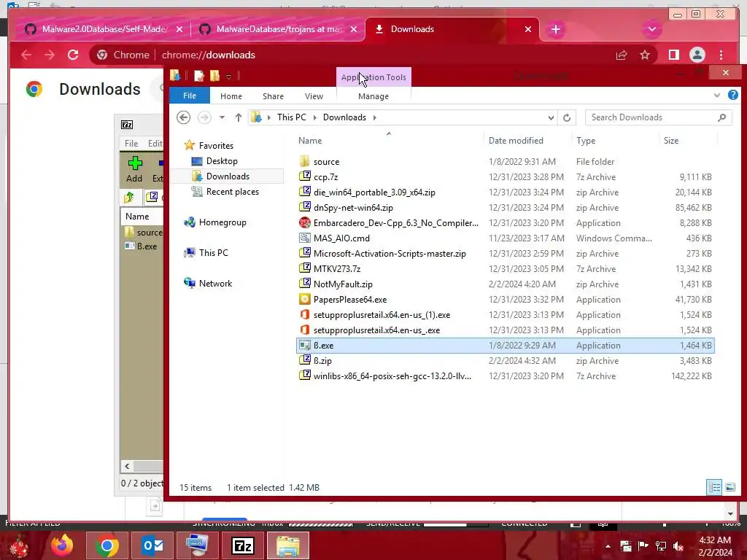747x560 pixels.
Task: Select the source folder icon
Action: 304,161
